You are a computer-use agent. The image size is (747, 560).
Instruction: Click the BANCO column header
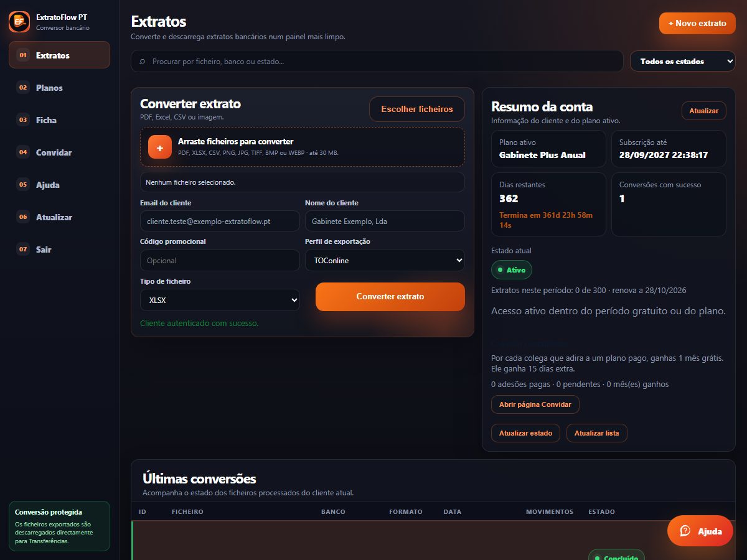[x=333, y=511]
